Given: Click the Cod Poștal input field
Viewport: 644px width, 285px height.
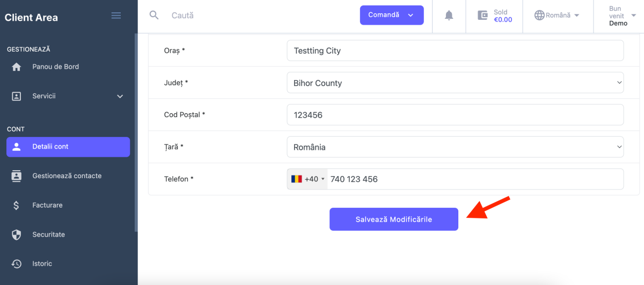Looking at the screenshot, I should (x=455, y=115).
